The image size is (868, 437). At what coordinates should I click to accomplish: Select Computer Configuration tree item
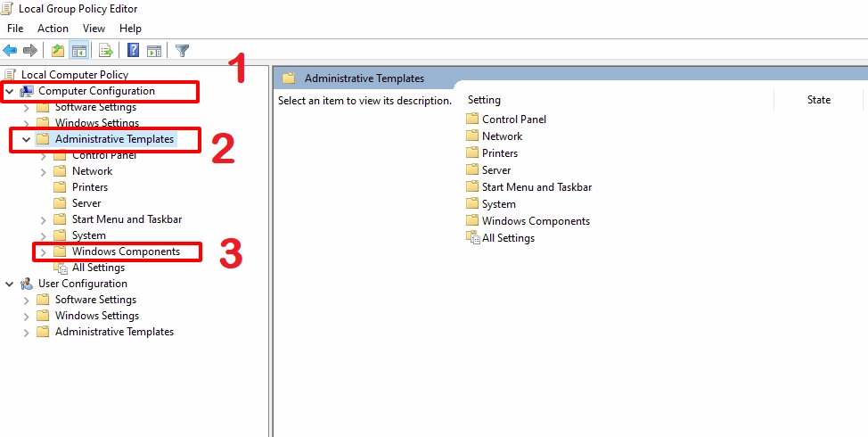(96, 91)
